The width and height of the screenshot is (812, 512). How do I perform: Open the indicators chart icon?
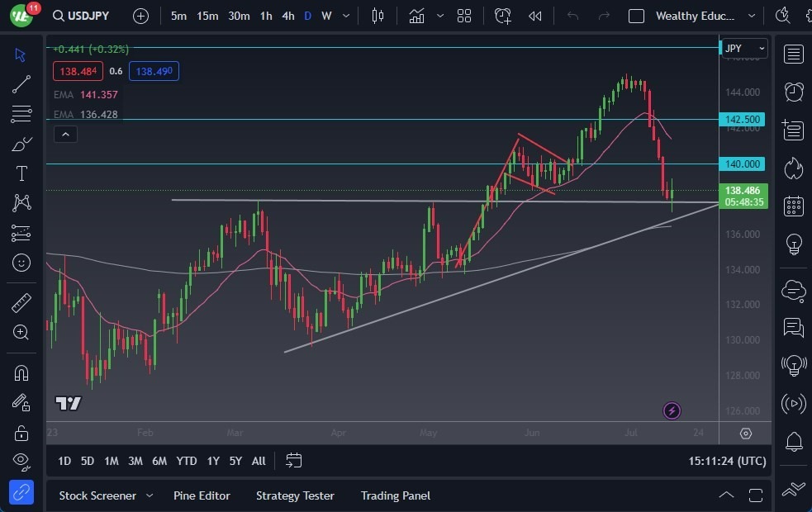click(x=416, y=16)
